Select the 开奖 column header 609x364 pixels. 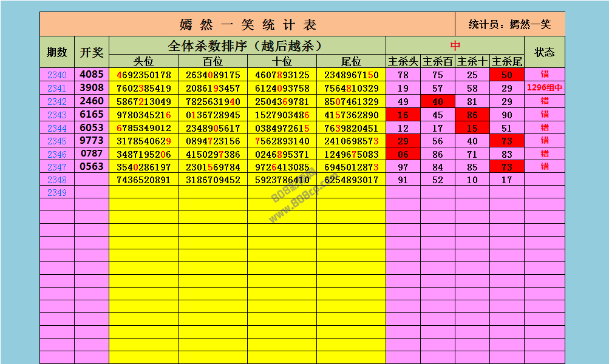[92, 52]
